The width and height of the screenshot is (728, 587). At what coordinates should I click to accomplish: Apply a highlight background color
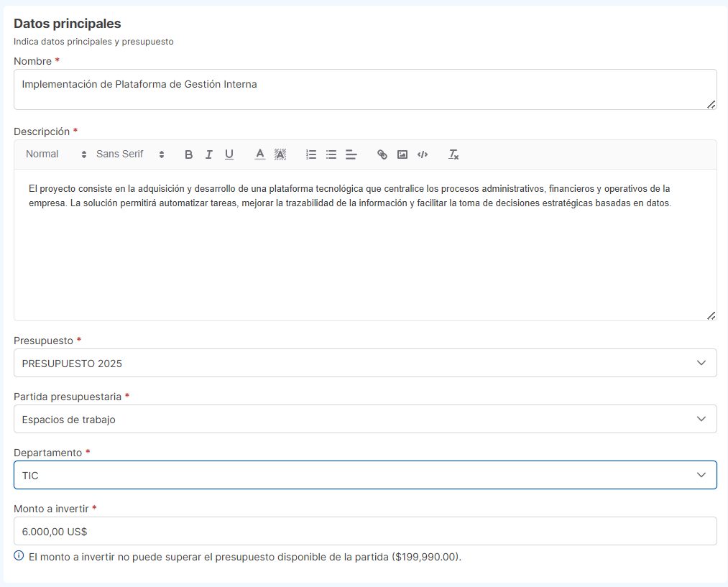click(x=280, y=154)
